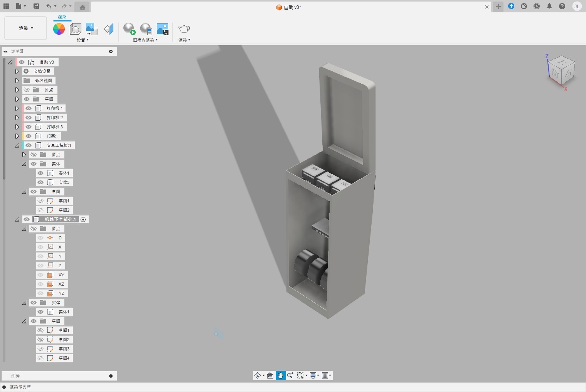Screen dimensions: 586x392
Task: Add a new design tab with plus
Action: (498, 7)
